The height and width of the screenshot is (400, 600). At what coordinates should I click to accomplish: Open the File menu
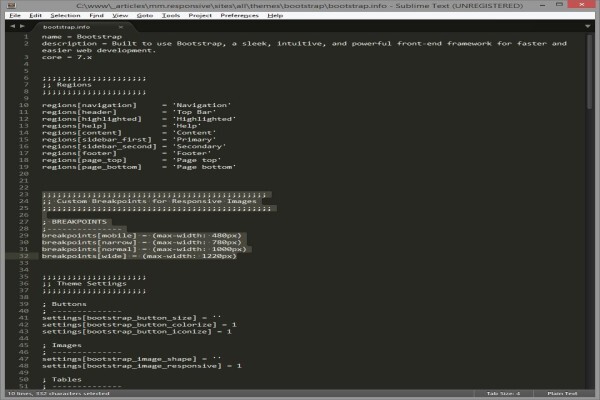tap(15, 15)
